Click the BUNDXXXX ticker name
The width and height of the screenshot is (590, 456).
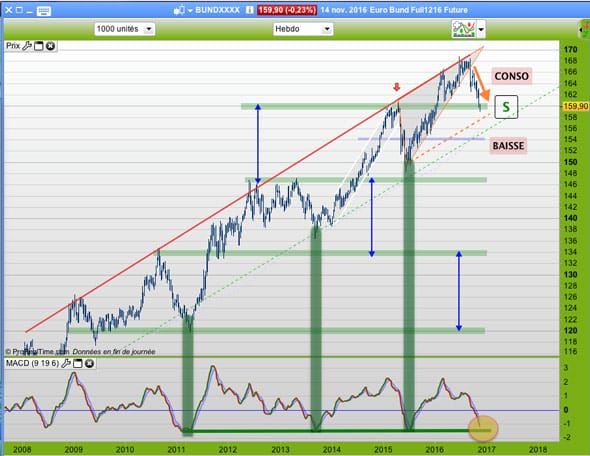click(x=217, y=10)
